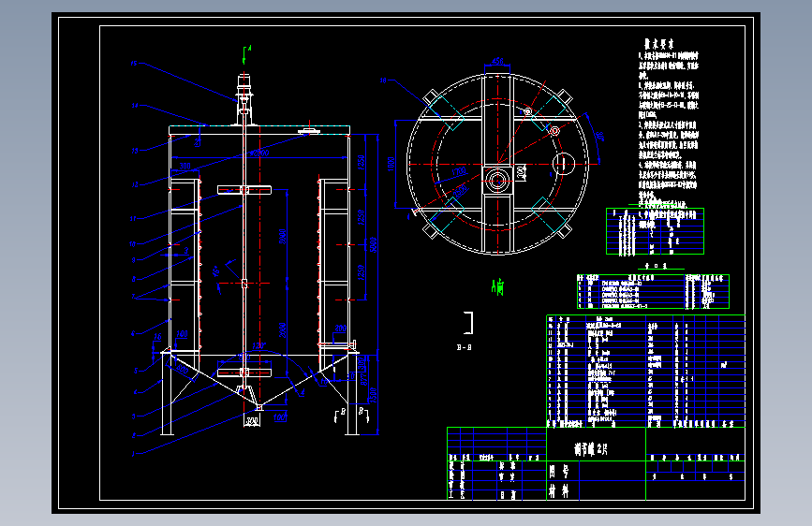Select the 600 brace length dimension
The image size is (812, 526).
pos(183,369)
